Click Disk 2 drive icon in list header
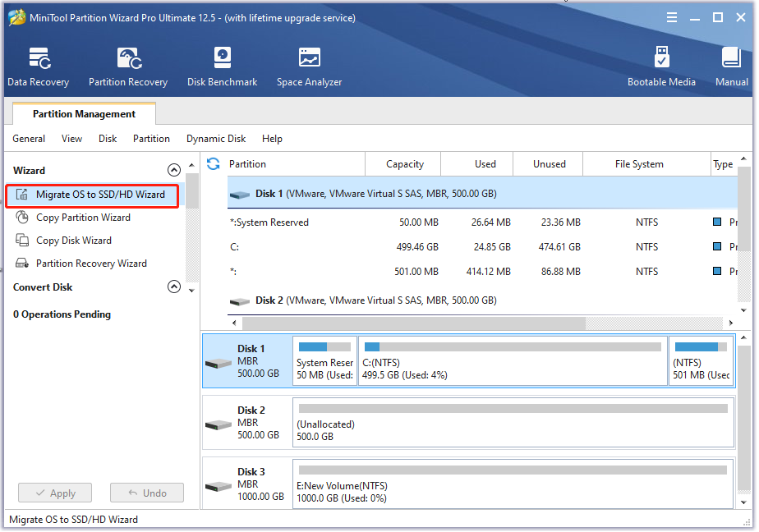Screen dimensions: 759x532 tap(240, 301)
